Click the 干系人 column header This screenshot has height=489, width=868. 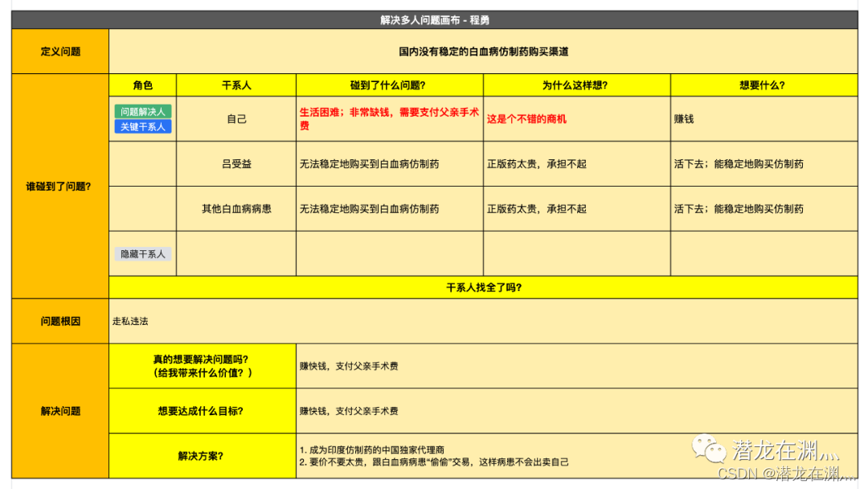[236, 85]
